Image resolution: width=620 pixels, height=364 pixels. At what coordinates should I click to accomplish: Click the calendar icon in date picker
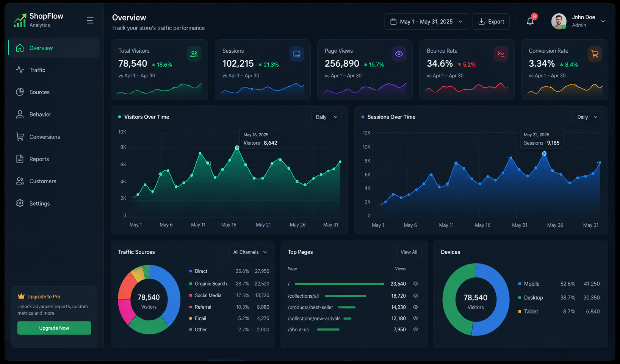[393, 22]
